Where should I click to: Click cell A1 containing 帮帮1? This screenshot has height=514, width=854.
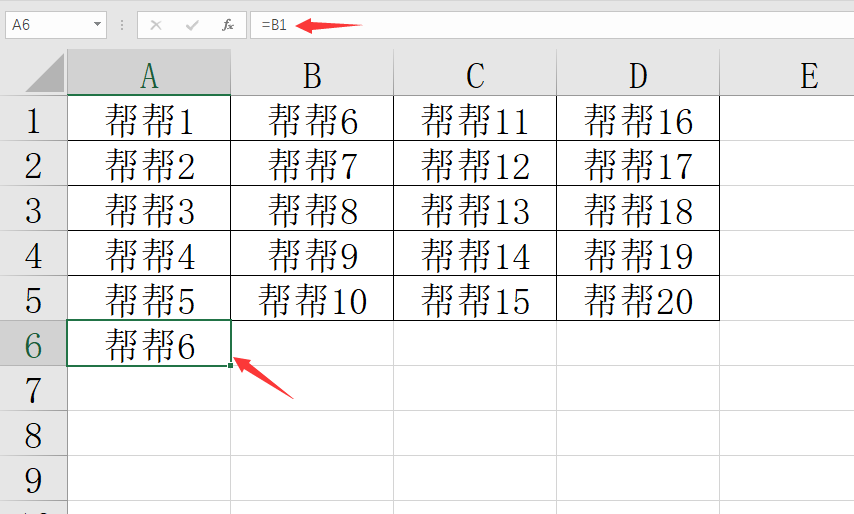pos(149,118)
